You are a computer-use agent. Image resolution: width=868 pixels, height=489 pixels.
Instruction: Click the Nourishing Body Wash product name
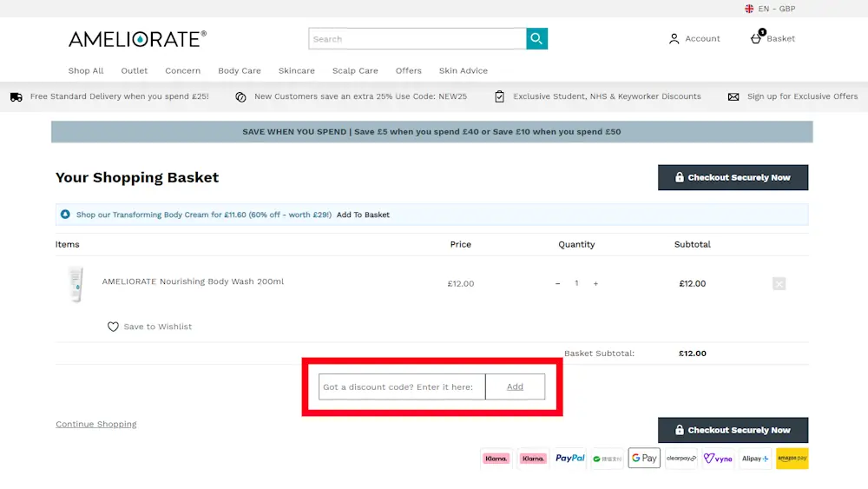click(x=193, y=281)
